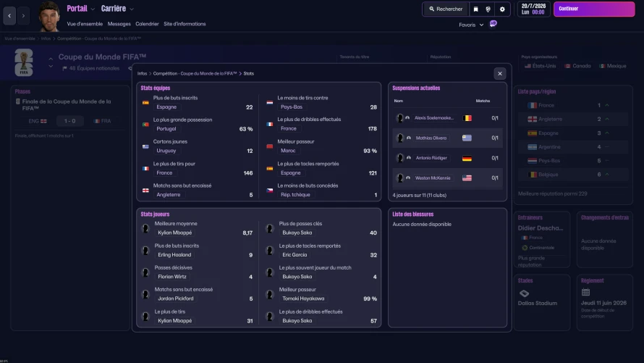The height and width of the screenshot is (363, 644).
Task: Click États-Unis host country link
Action: point(540,66)
